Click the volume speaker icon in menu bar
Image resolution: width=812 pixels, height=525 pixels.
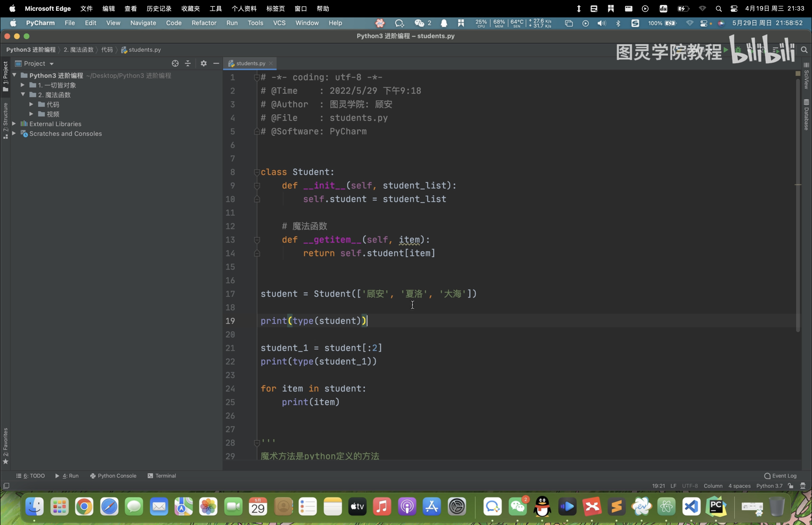602,23
